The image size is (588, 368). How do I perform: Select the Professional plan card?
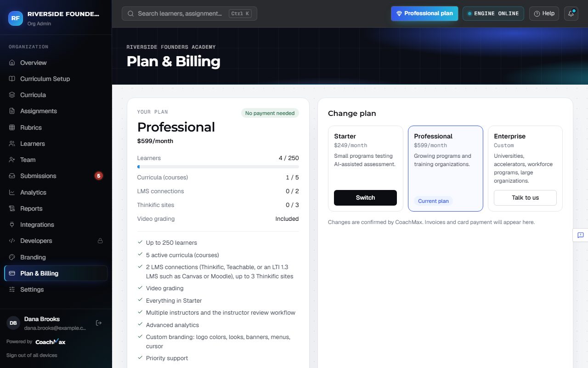point(446,168)
